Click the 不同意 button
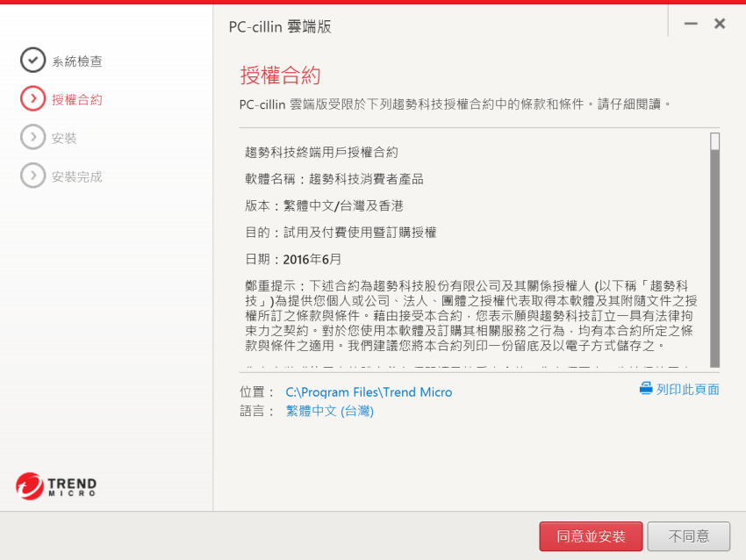The image size is (746, 560). [x=688, y=536]
